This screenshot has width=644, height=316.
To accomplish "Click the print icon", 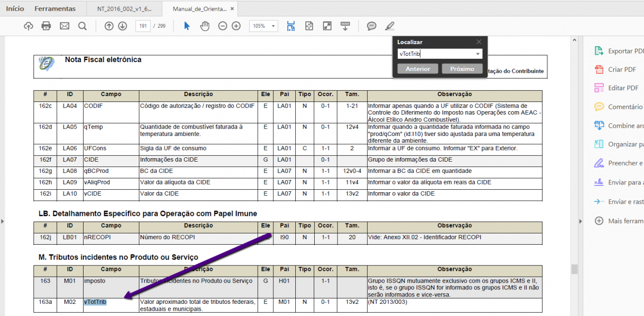I will click(46, 26).
